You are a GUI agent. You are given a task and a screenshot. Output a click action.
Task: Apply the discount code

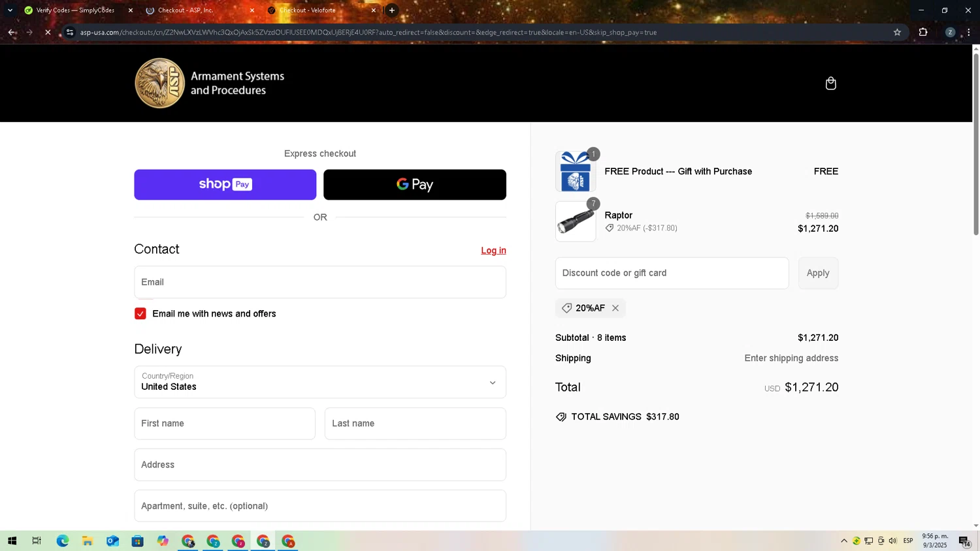click(x=818, y=273)
